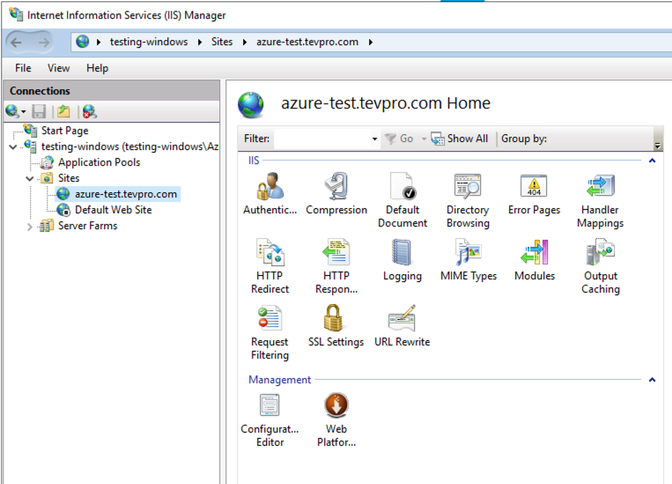
Task: Click the Show All button
Action: click(x=459, y=139)
